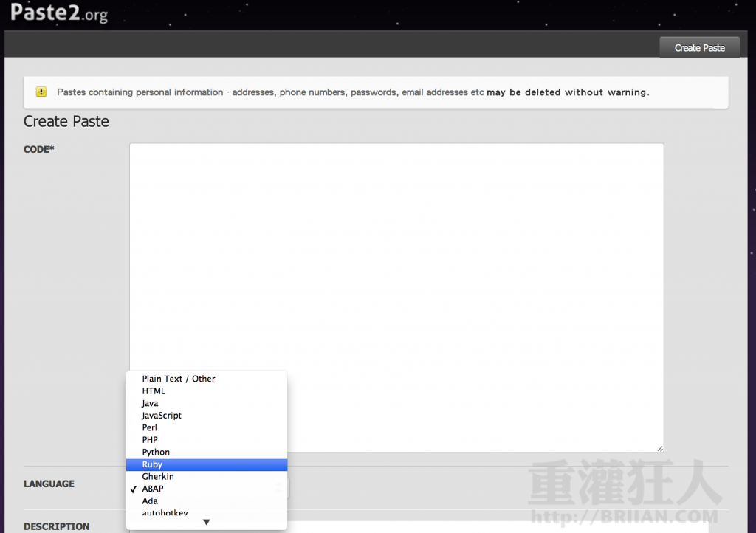The image size is (756, 533).
Task: Choose Gherkin from the language list
Action: tap(158, 477)
